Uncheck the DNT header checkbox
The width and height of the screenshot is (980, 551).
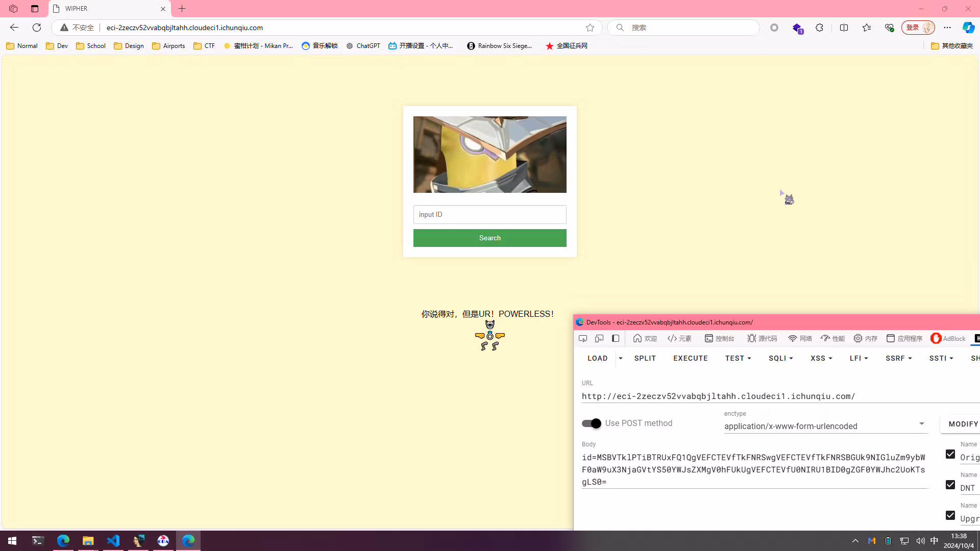coord(950,485)
